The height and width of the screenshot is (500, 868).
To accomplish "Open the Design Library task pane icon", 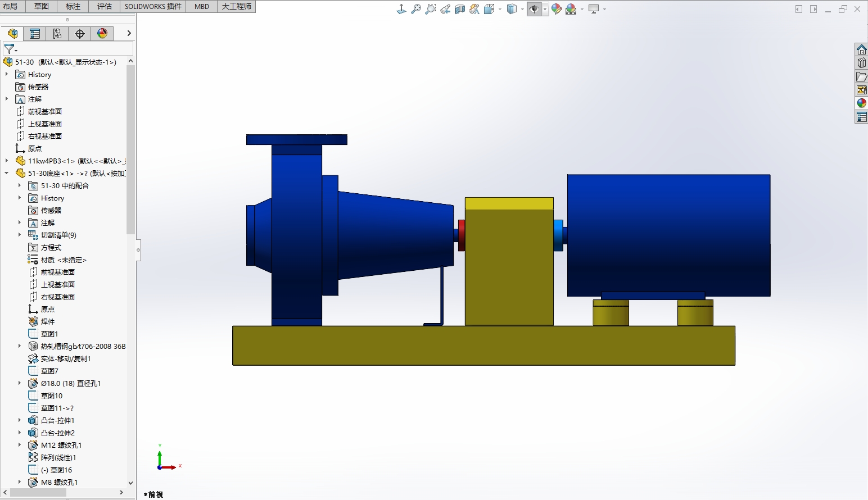I will point(862,63).
